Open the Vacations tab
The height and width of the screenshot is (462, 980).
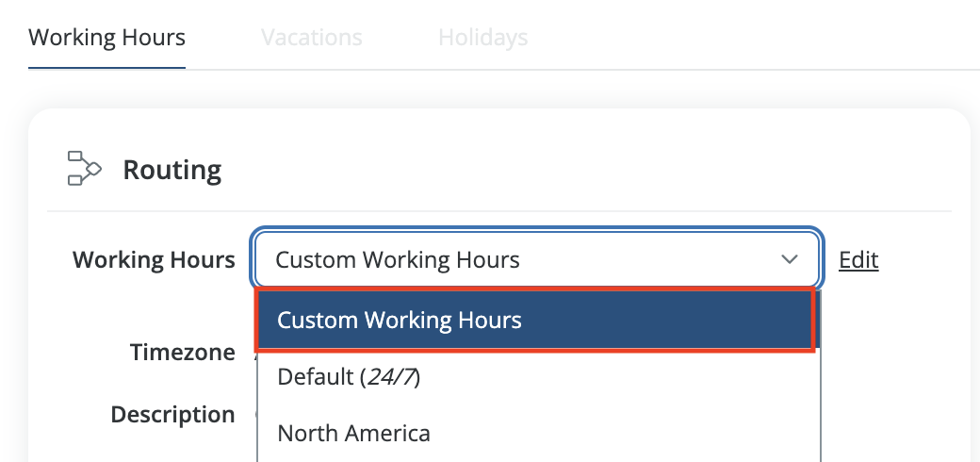point(311,38)
